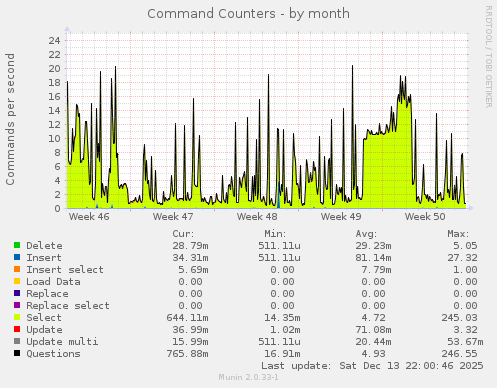
Task: Click the Cur: column header
Action: [x=183, y=234]
